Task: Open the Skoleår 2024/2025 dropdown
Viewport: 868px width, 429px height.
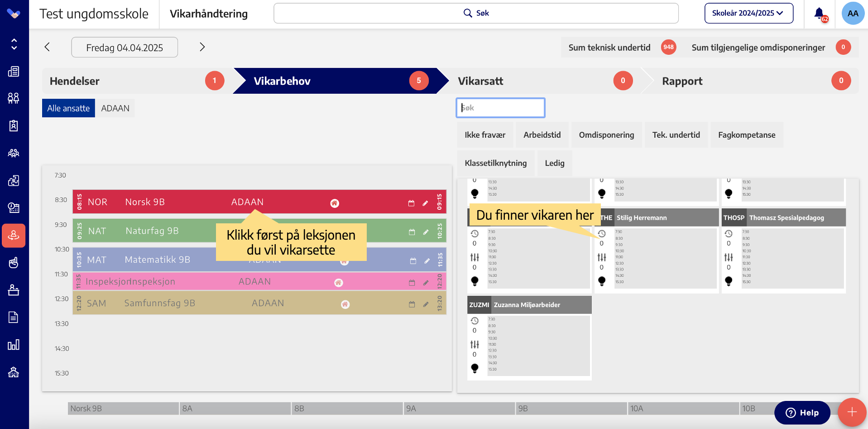Action: tap(748, 13)
